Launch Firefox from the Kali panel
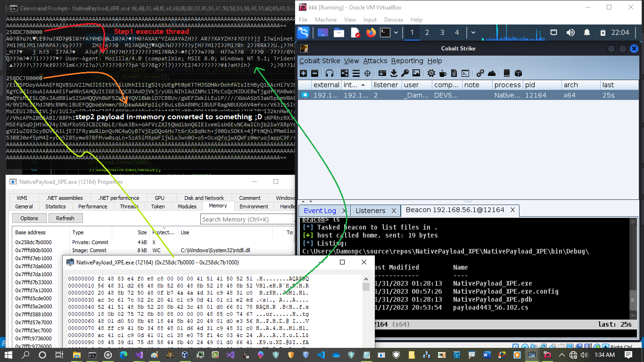Image resolution: width=644 pixels, height=362 pixels. (371, 33)
